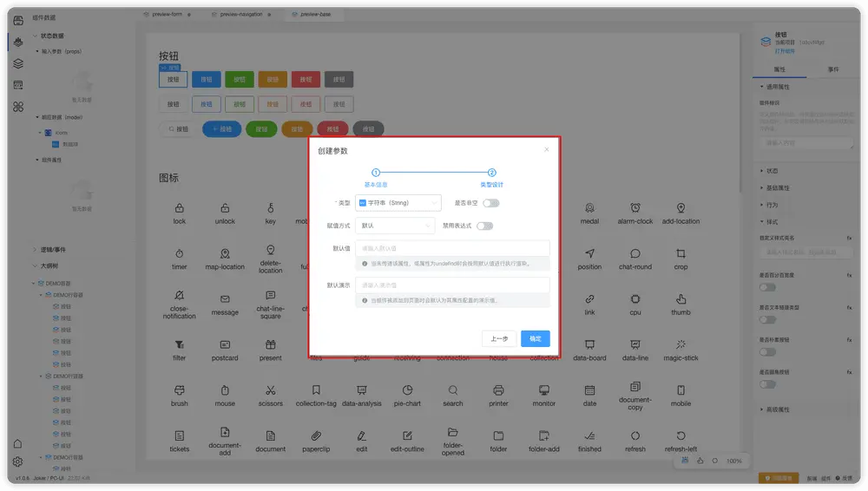This screenshot has width=868, height=491.
Task: Toggle 是否百分百宽度 switch in properties panel
Action: [x=768, y=287]
